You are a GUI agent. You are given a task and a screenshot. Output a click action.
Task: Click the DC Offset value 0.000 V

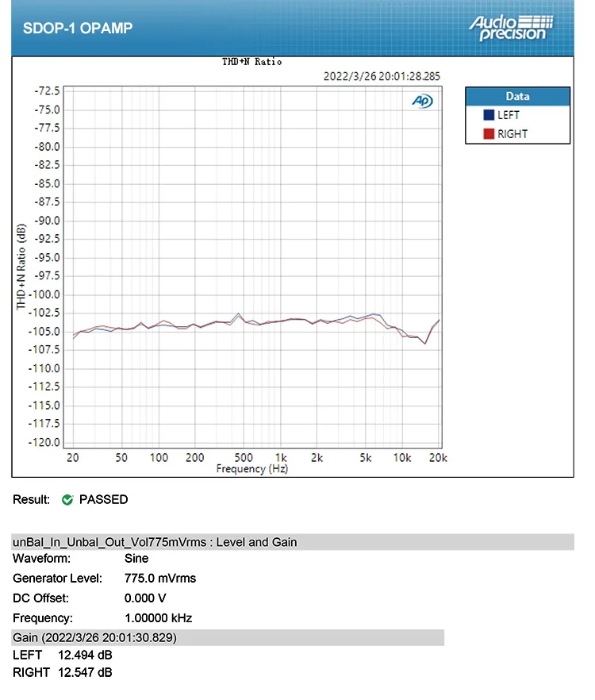(x=145, y=598)
